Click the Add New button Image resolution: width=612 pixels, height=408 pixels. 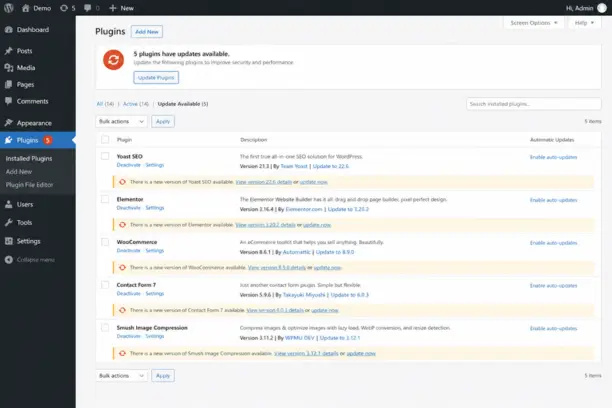click(x=147, y=32)
